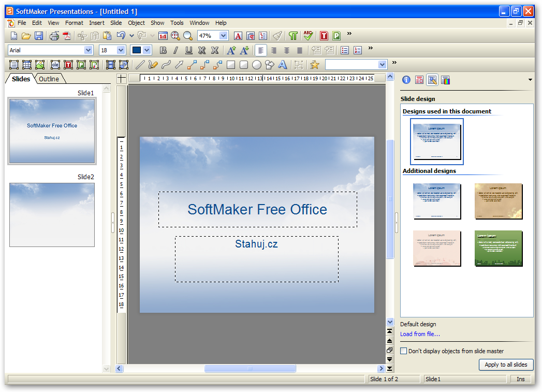Toggle Italic formatting
542x392 pixels.
[175, 50]
